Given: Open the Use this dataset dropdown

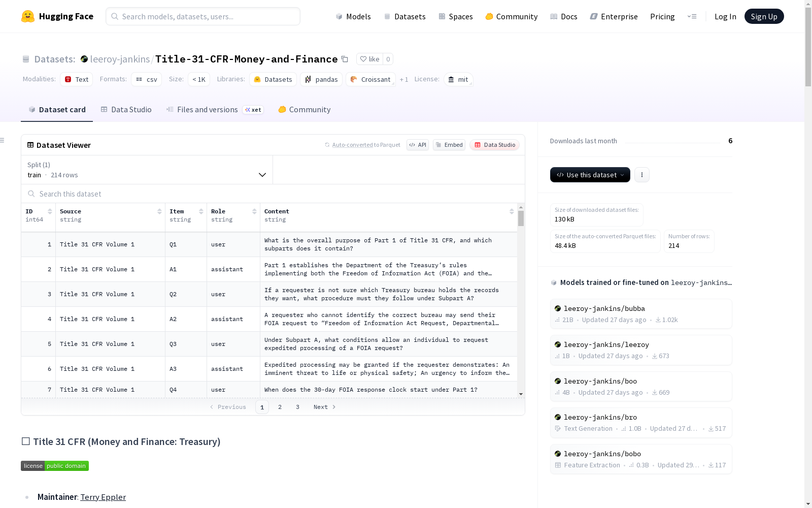Looking at the screenshot, I should 590,175.
